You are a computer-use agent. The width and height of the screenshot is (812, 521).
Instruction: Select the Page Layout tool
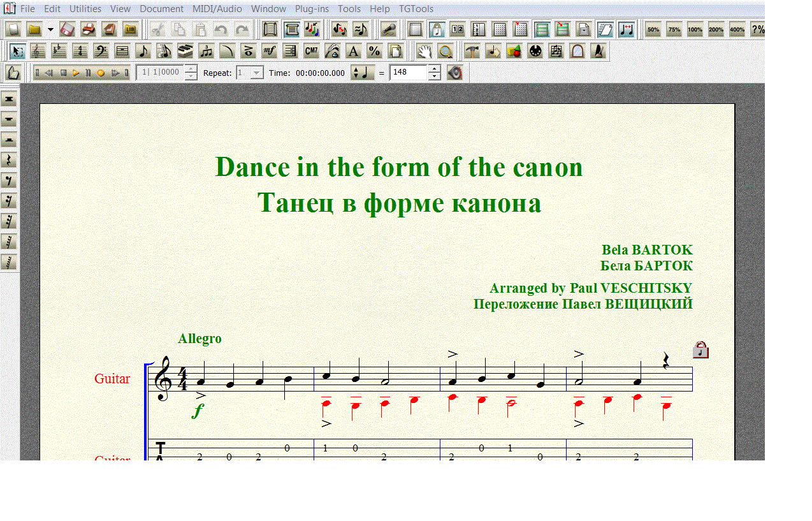coord(395,51)
